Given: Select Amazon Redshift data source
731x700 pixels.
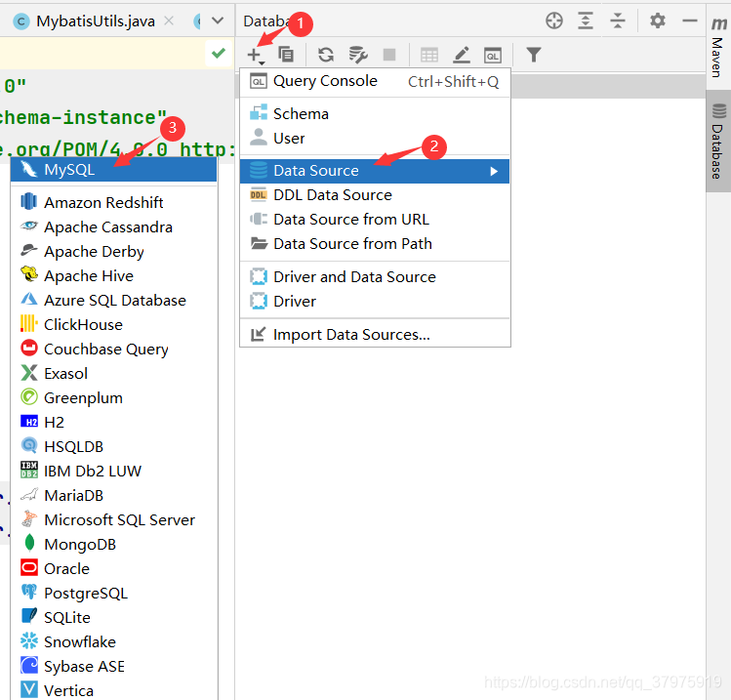Looking at the screenshot, I should [114, 203].
